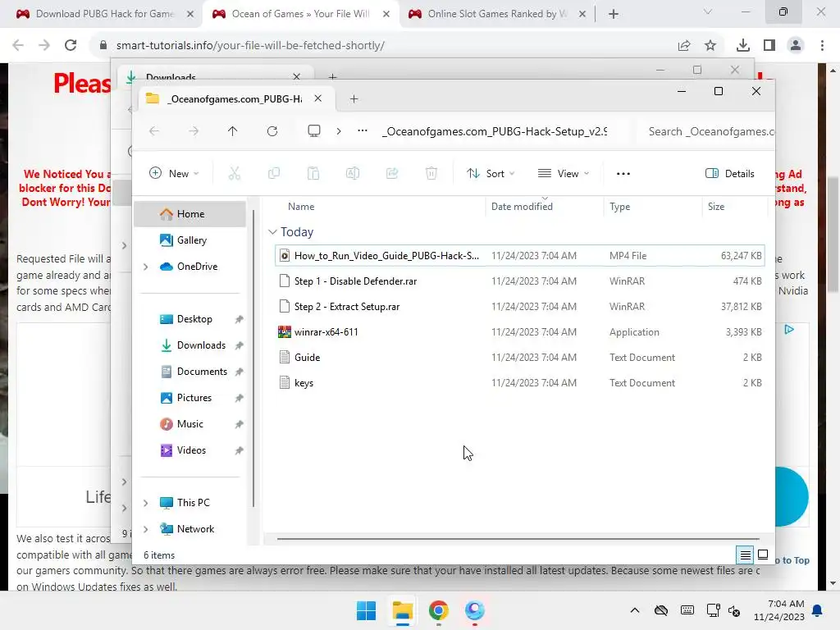The image size is (840, 630).
Task: Collapse the Today group header
Action: 272,232
